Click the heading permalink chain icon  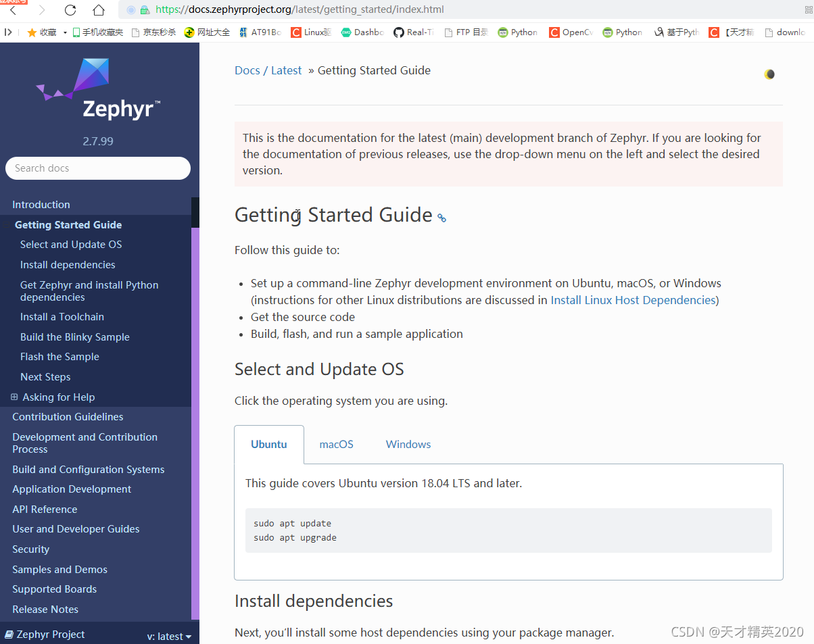pyautogui.click(x=441, y=218)
